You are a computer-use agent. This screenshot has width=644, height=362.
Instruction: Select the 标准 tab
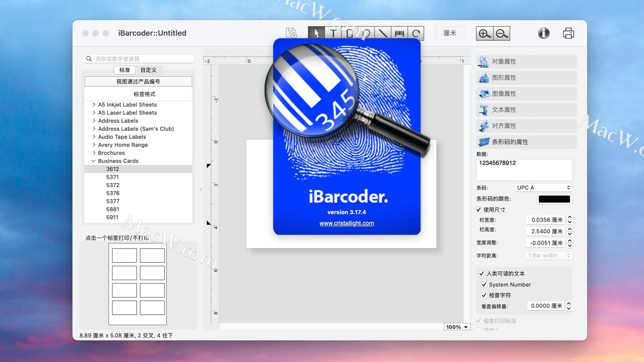124,70
